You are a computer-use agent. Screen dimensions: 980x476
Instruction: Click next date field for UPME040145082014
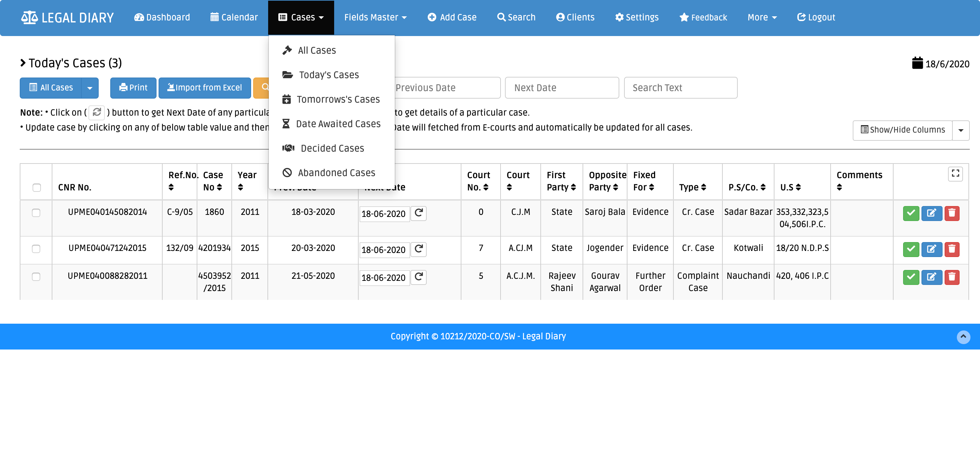(385, 214)
